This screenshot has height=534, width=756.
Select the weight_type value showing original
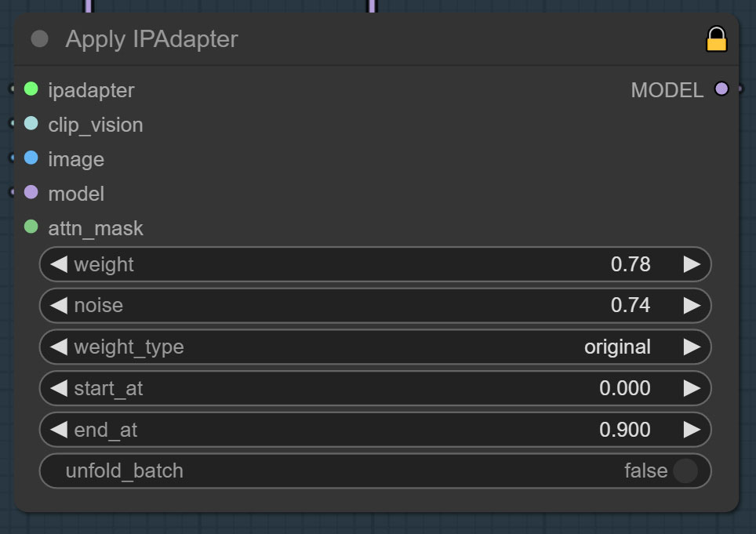(616, 347)
